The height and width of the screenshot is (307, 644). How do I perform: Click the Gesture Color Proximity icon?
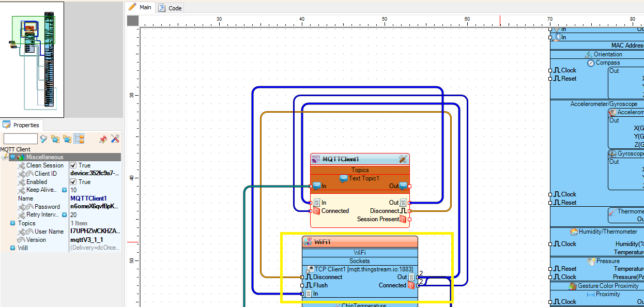573,286
